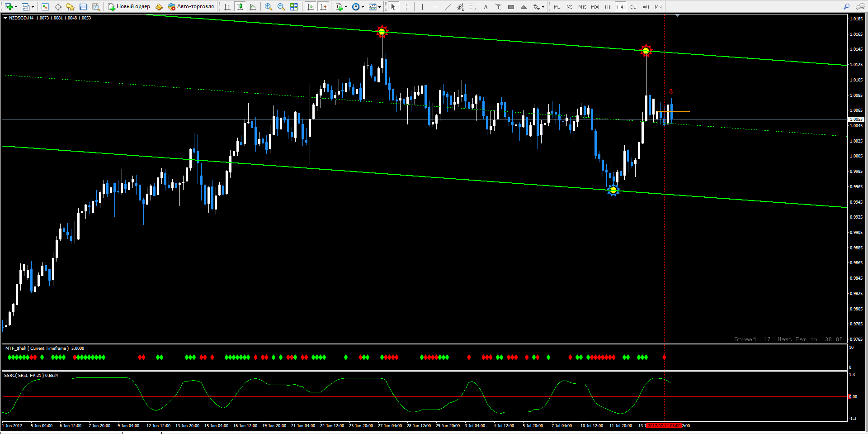
Task: Select the vertical line drawing tool
Action: point(422,7)
